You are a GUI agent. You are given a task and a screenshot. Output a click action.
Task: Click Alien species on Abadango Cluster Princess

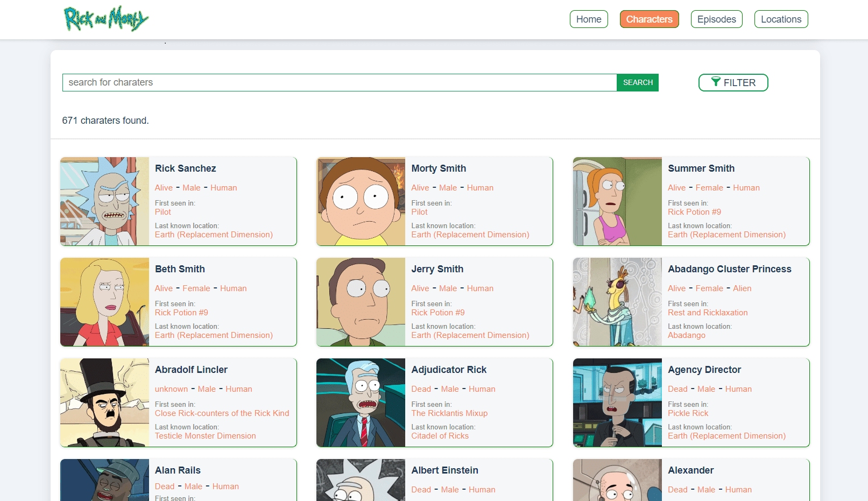(x=742, y=288)
